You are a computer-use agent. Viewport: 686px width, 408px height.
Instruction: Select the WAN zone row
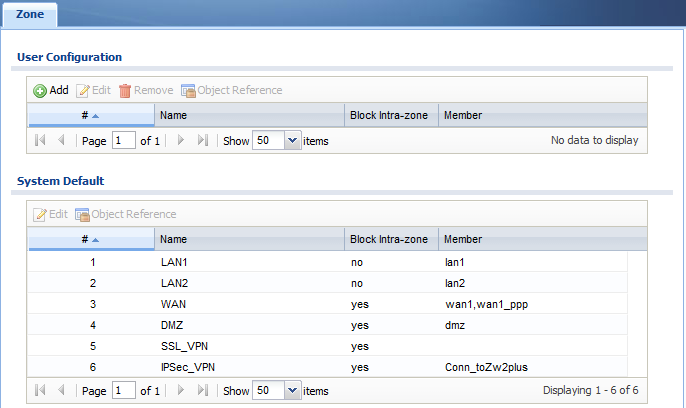tap(327, 304)
